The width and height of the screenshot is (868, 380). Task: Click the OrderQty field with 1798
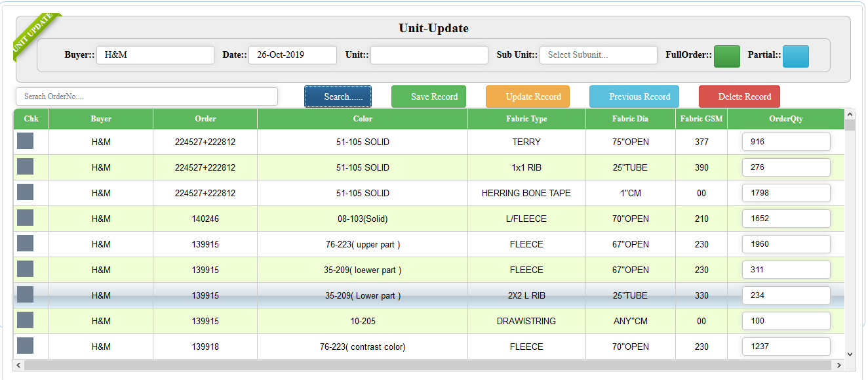(x=786, y=193)
